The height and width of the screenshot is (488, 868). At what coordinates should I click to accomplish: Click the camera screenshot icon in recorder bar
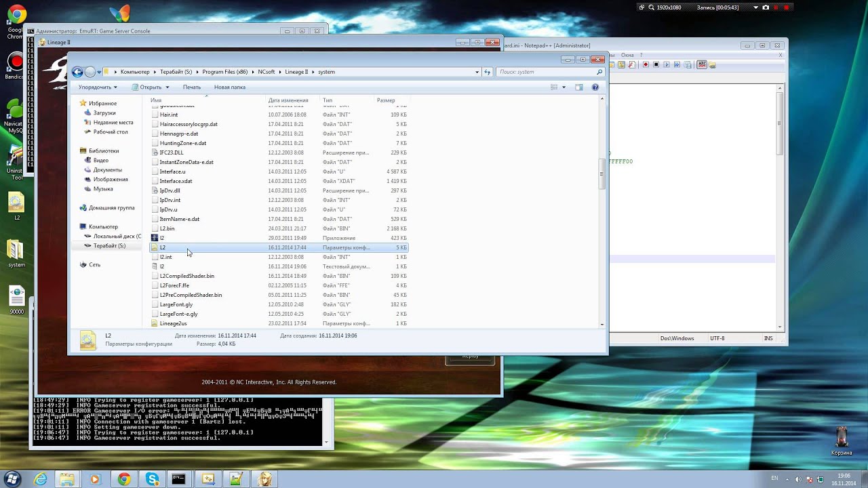pos(766,7)
